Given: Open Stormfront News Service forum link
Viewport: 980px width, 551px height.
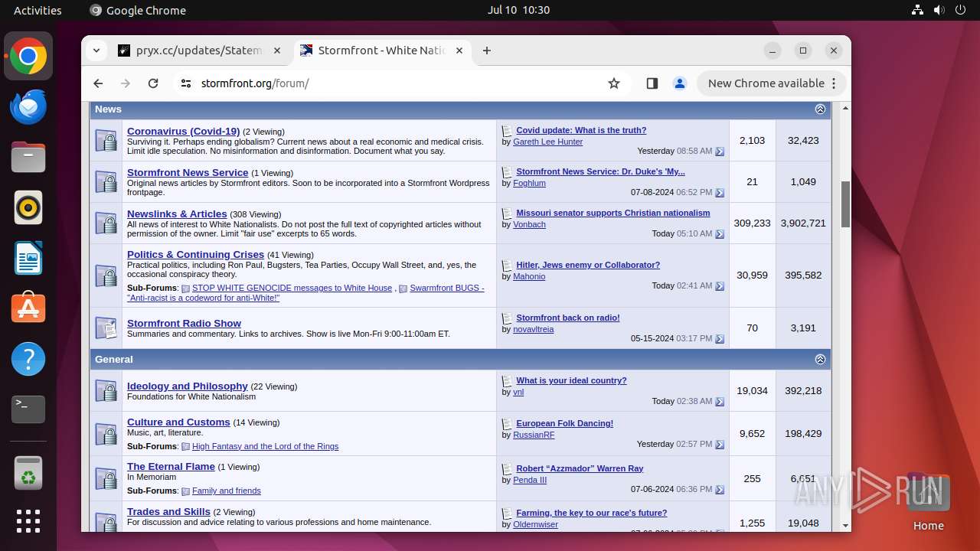Looking at the screenshot, I should [188, 172].
